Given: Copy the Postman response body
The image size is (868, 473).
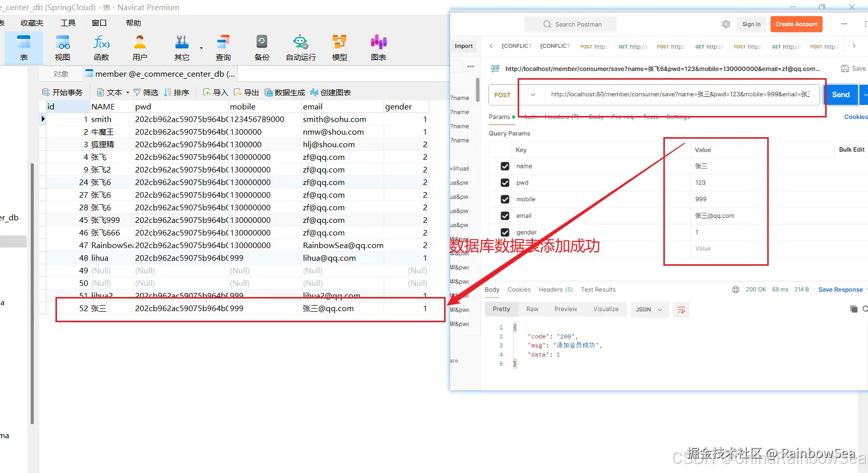Looking at the screenshot, I should click(x=854, y=309).
